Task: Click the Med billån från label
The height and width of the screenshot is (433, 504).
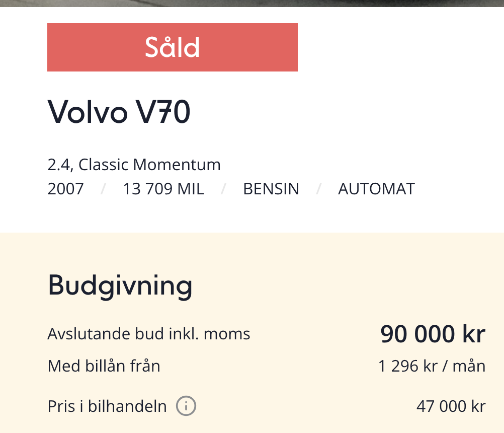Action: [104, 366]
